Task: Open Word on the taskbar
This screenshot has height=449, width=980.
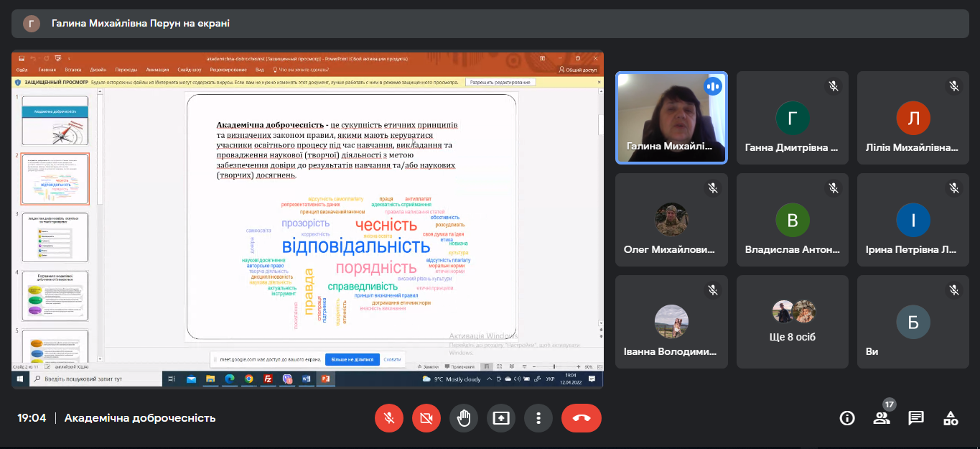Action: 307,379
